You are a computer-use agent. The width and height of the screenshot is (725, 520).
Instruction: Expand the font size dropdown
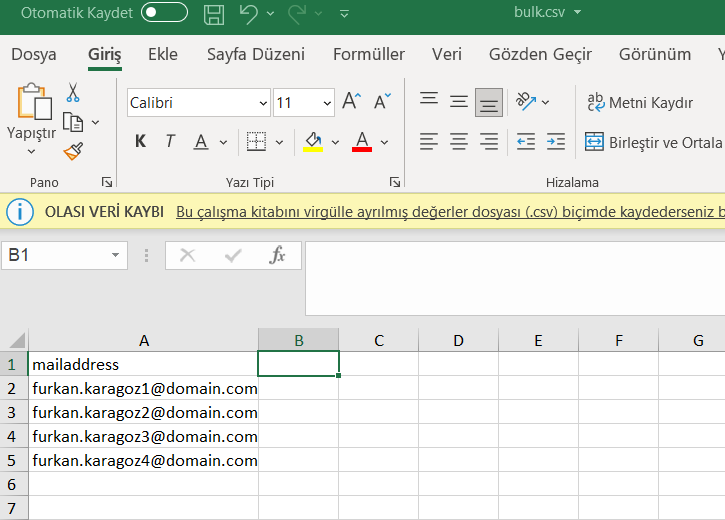coord(327,103)
